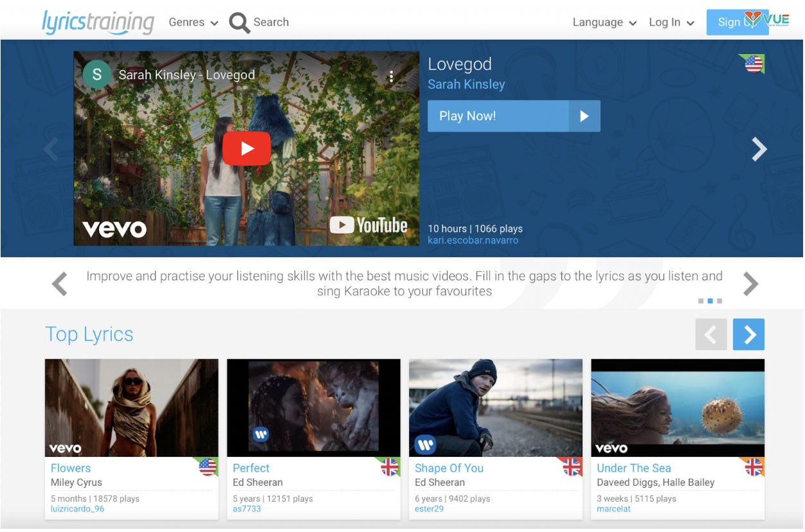Click the Sarah Kinsley - Lovegod video title

point(186,75)
